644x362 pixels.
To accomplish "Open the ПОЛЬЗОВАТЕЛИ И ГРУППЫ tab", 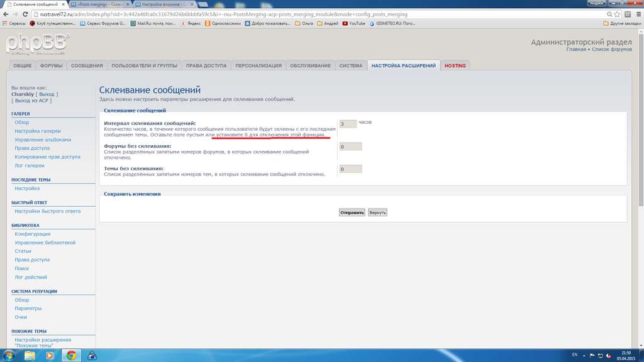I will (x=144, y=65).
